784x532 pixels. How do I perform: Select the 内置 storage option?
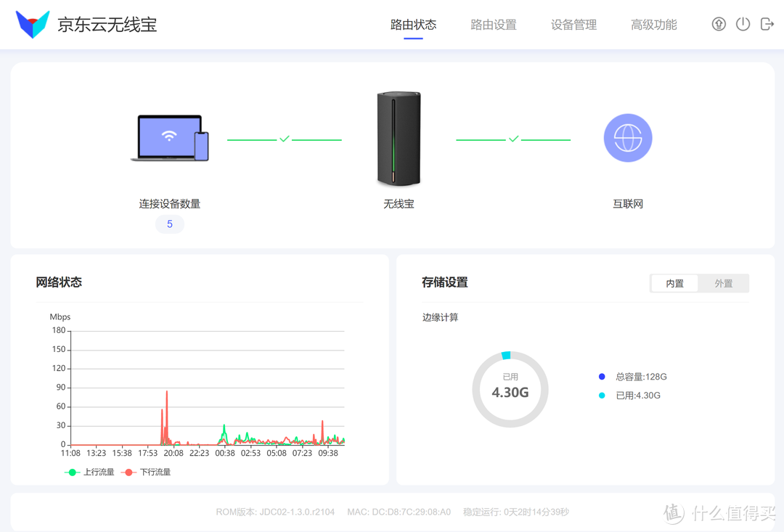674,283
